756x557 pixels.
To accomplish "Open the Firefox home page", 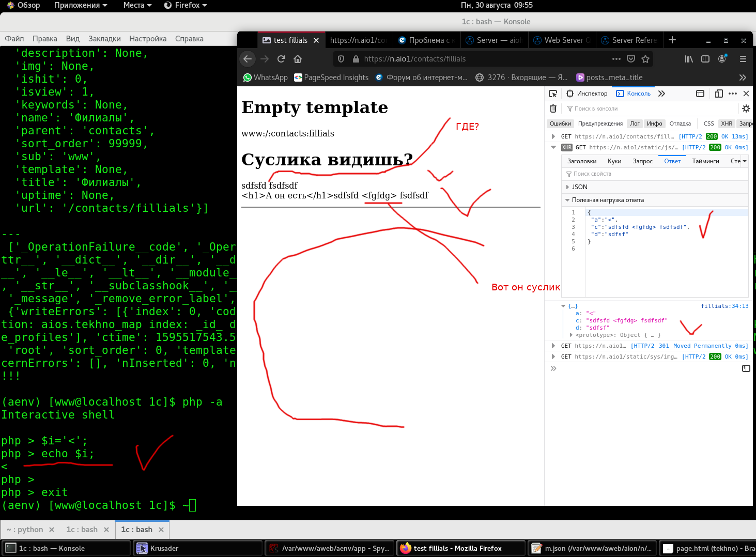I will tap(298, 59).
